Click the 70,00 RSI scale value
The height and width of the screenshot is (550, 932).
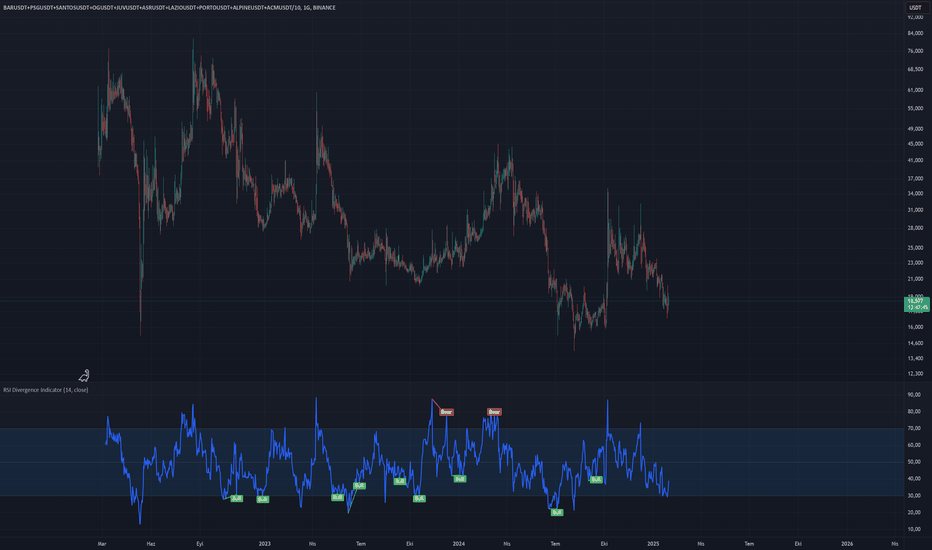pyautogui.click(x=914, y=429)
